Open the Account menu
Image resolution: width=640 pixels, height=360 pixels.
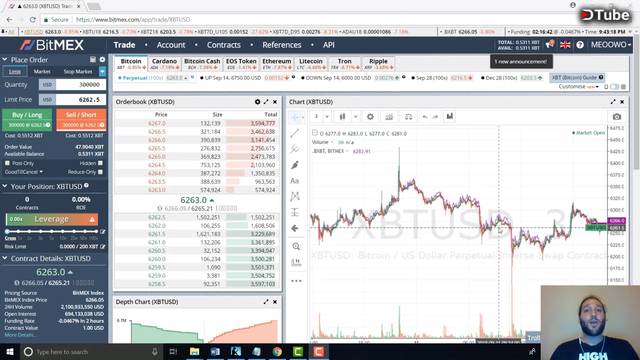[x=171, y=45]
